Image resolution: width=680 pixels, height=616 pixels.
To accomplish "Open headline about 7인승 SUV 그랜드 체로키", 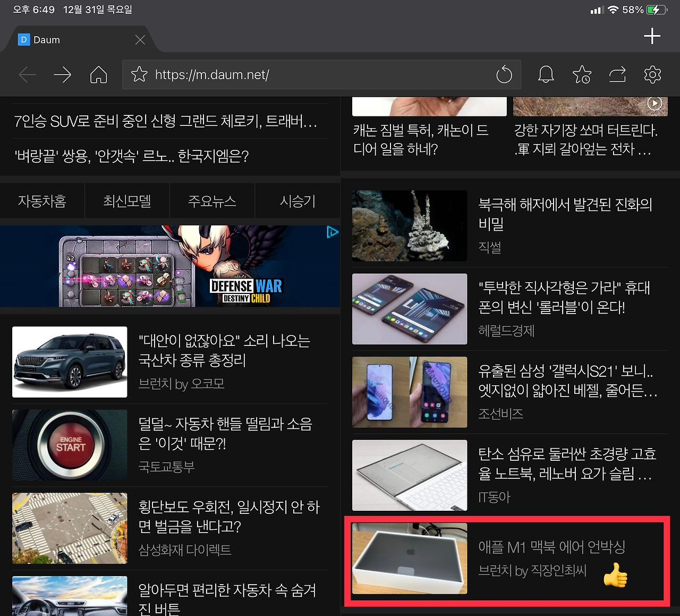I will (x=165, y=122).
